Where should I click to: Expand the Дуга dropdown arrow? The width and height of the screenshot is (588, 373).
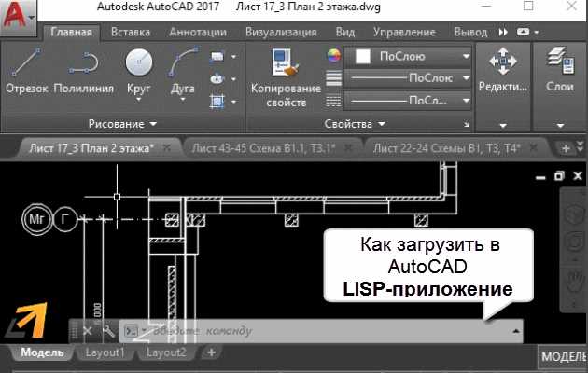click(183, 100)
